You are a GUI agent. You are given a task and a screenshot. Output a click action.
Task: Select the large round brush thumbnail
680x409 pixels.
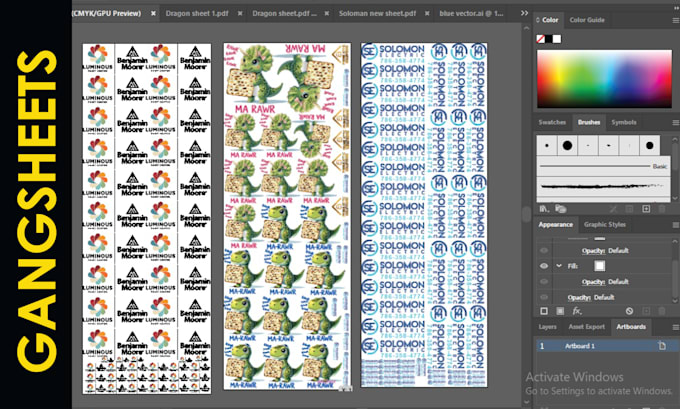tap(567, 145)
